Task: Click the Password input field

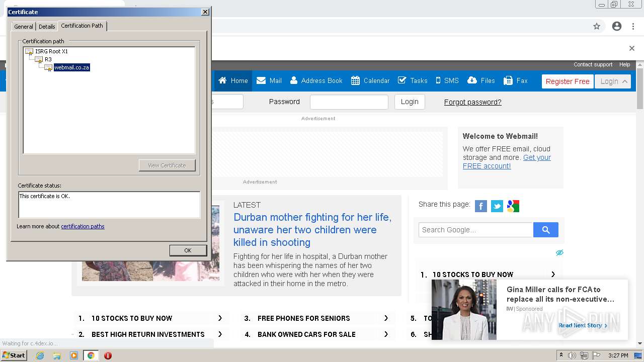Action: click(x=349, y=102)
